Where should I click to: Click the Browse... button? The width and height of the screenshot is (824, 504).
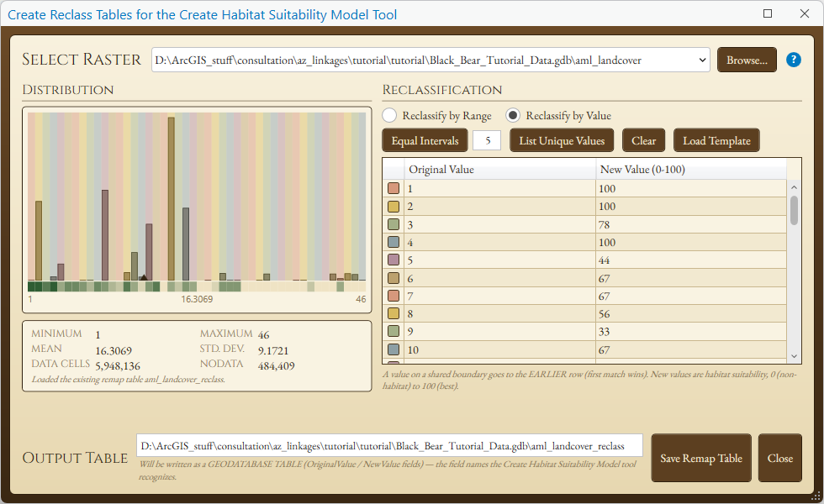[x=747, y=60]
